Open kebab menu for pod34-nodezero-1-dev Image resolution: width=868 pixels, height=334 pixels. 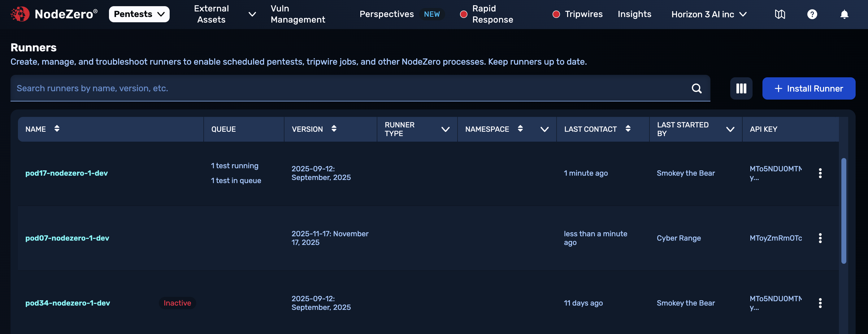pos(820,303)
